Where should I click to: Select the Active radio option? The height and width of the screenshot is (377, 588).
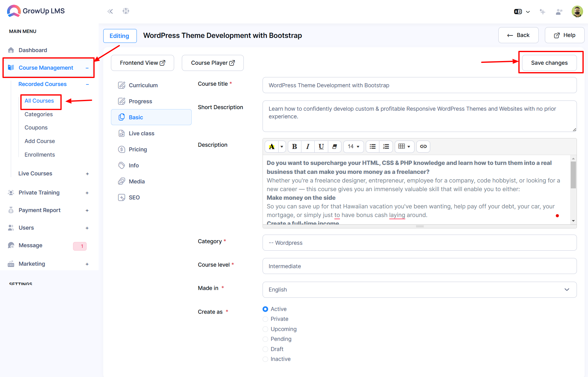coord(265,309)
